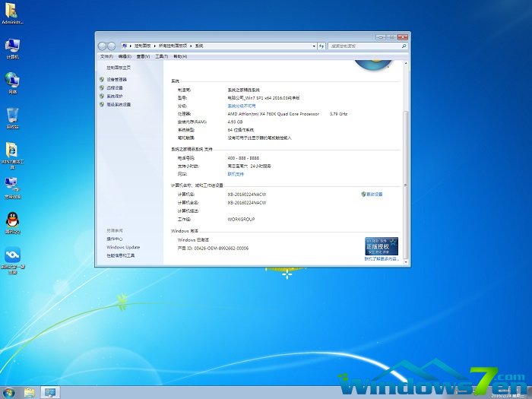Open System protection (系统保护) link

(114, 96)
